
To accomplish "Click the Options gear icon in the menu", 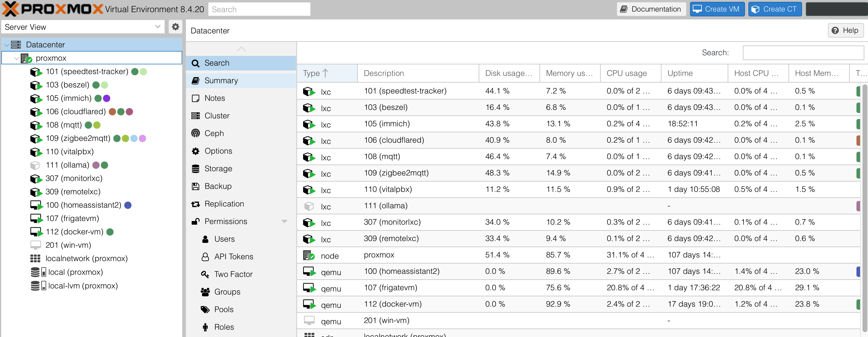I will (195, 151).
